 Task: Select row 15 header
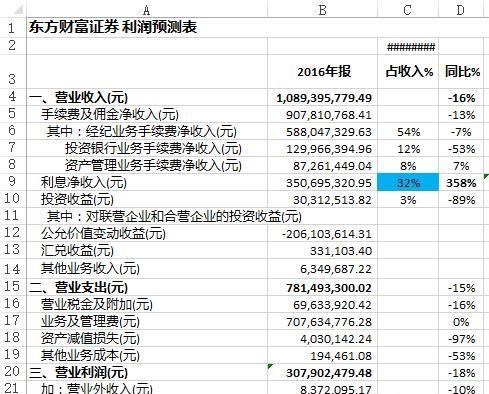[x=12, y=287]
